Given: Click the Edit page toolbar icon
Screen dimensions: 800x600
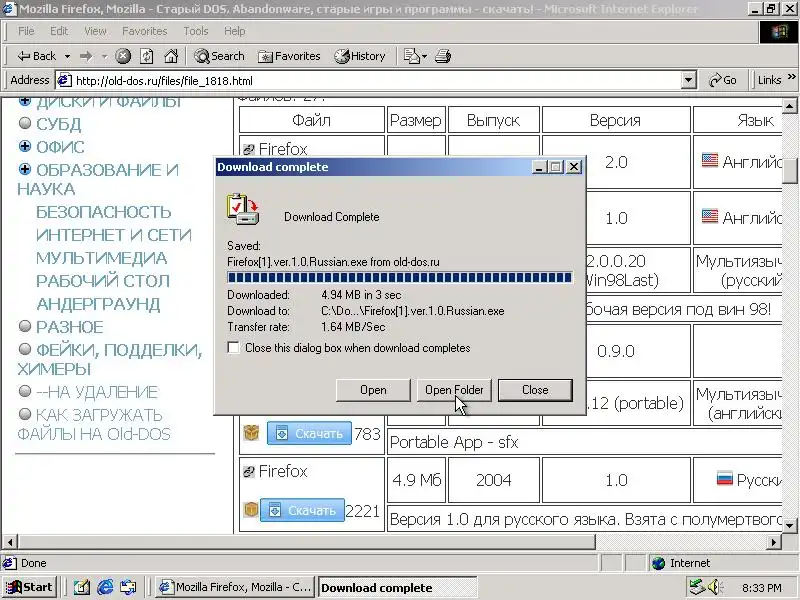Looking at the screenshot, I should click(x=411, y=56).
